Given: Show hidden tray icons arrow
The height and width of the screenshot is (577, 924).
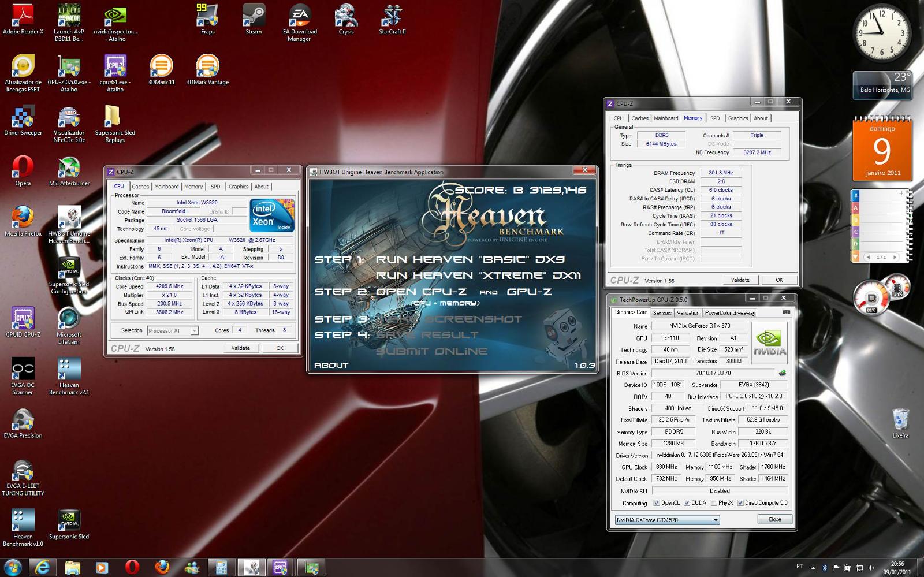Looking at the screenshot, I should tap(813, 568).
